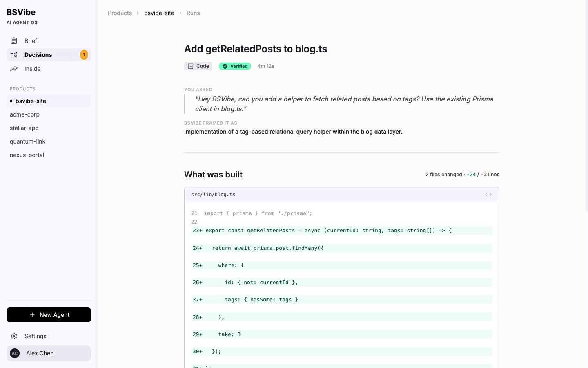
Task: Click the AC avatar icon
Action: pos(15,353)
